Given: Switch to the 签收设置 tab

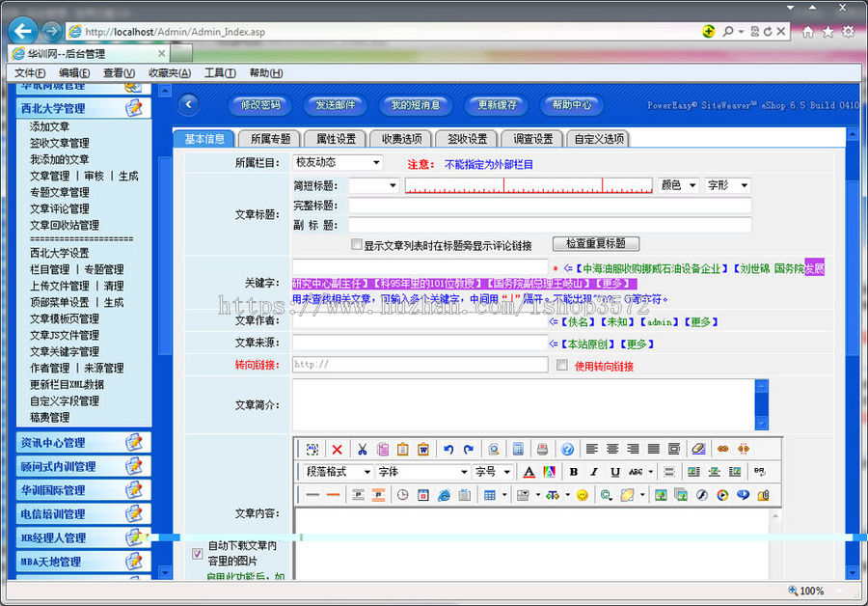Looking at the screenshot, I should click(468, 139).
